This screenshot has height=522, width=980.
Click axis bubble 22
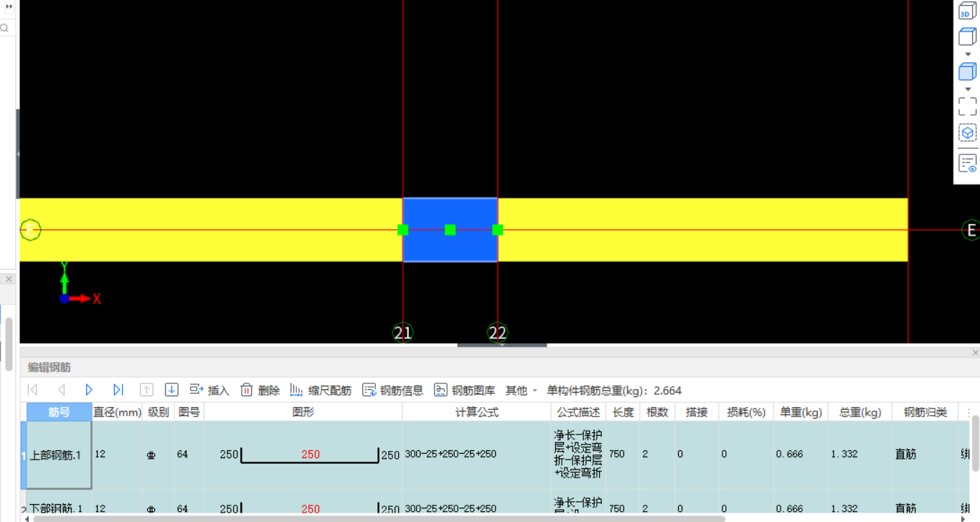(x=497, y=332)
